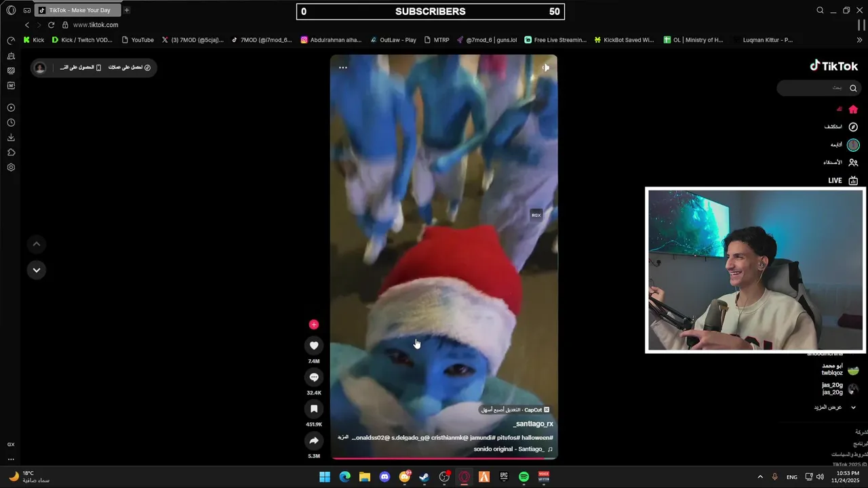This screenshot has height=488, width=868.
Task: Open OBS Studio from the taskbar
Action: tap(444, 477)
